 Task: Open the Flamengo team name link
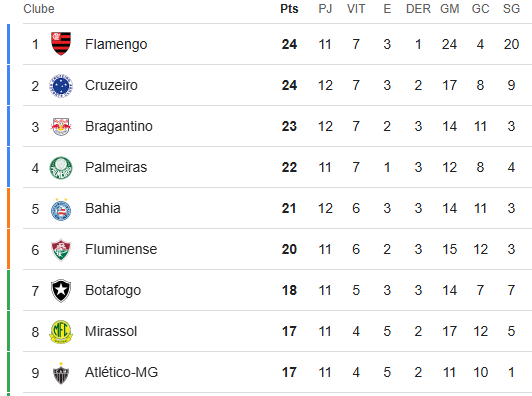point(116,44)
